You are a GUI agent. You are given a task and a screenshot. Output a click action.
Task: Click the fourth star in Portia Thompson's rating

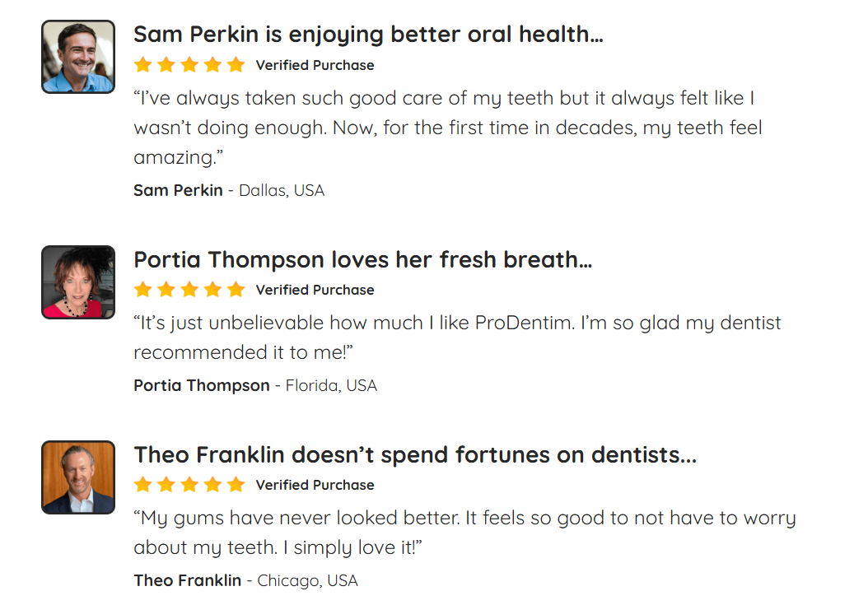(x=212, y=290)
